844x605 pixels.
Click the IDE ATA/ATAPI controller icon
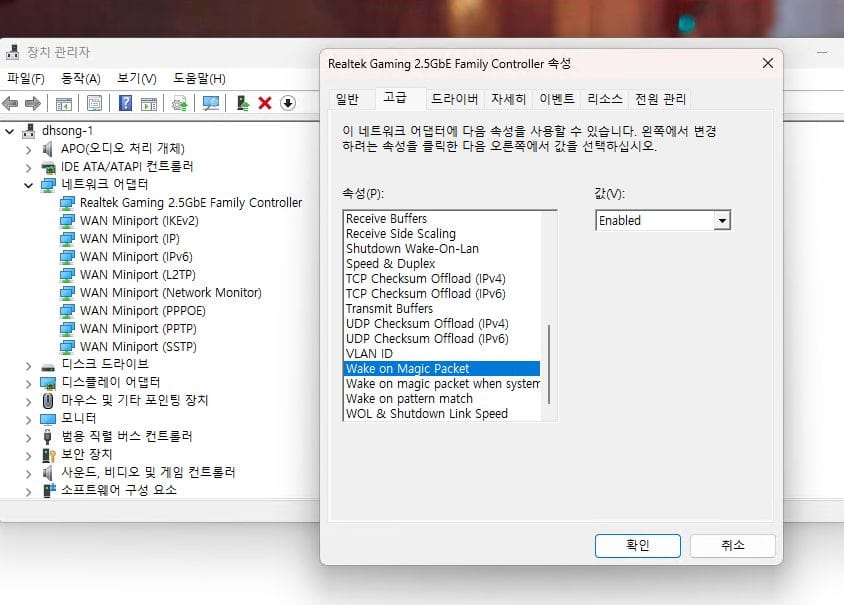tap(48, 167)
